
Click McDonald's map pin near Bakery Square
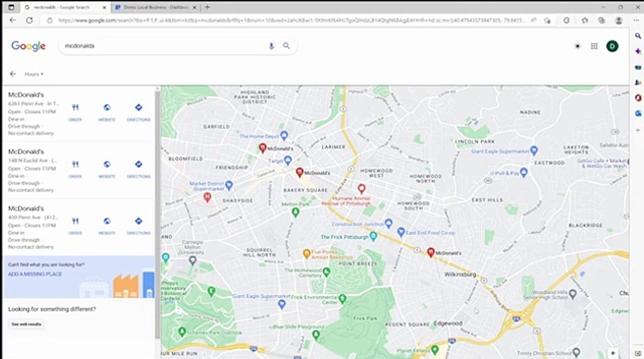(x=300, y=172)
